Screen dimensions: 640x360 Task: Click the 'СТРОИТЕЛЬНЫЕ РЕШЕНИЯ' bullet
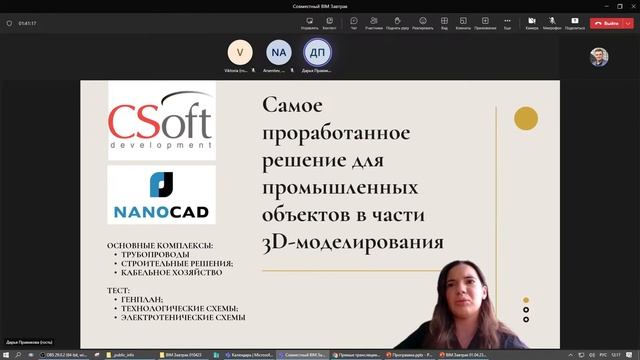click(177, 264)
